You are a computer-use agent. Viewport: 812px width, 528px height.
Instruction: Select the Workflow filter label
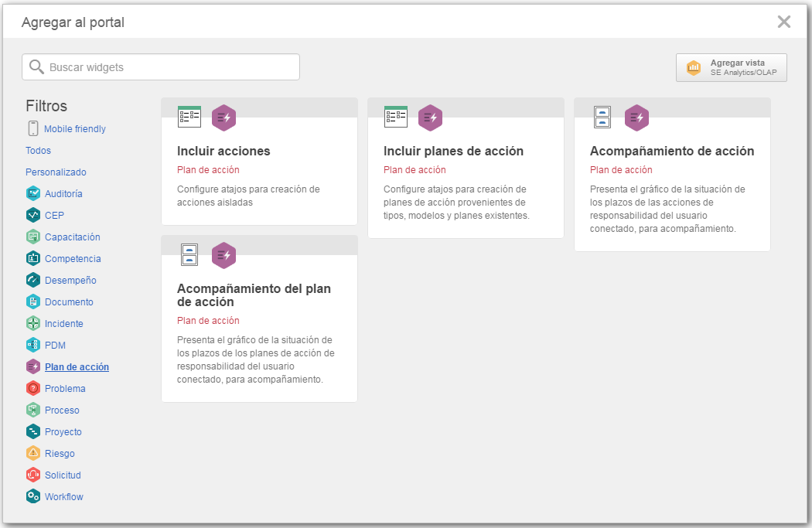(x=63, y=497)
